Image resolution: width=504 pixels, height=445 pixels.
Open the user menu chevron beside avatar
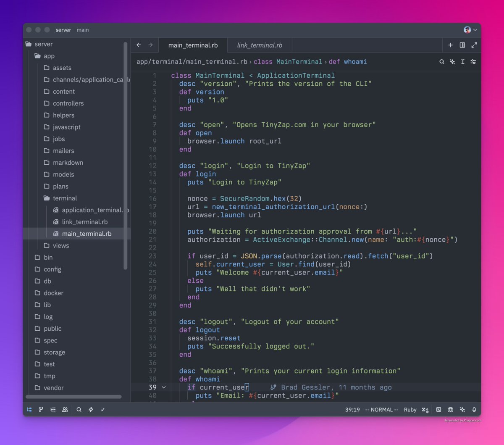475,30
